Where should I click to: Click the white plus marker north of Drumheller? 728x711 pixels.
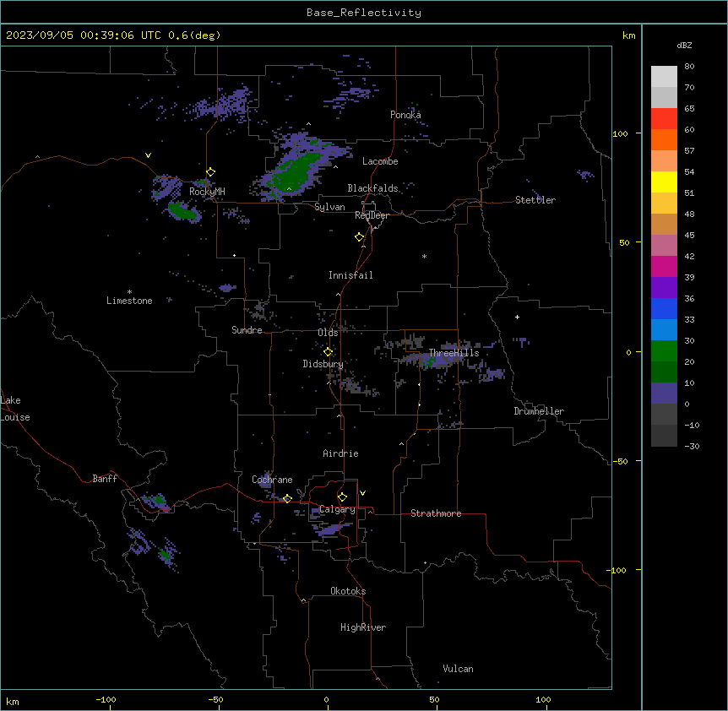click(x=517, y=317)
